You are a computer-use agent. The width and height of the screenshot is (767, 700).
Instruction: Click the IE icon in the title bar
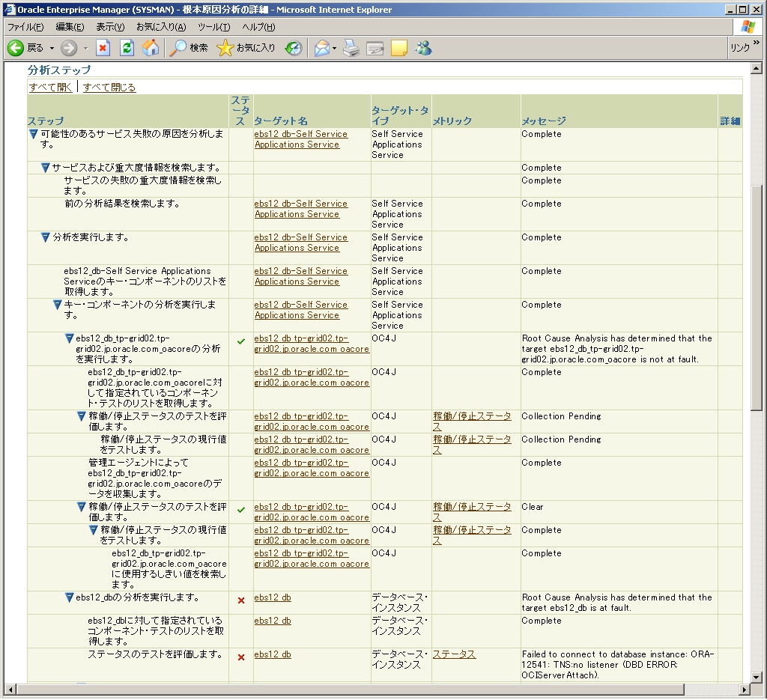coord(10,9)
